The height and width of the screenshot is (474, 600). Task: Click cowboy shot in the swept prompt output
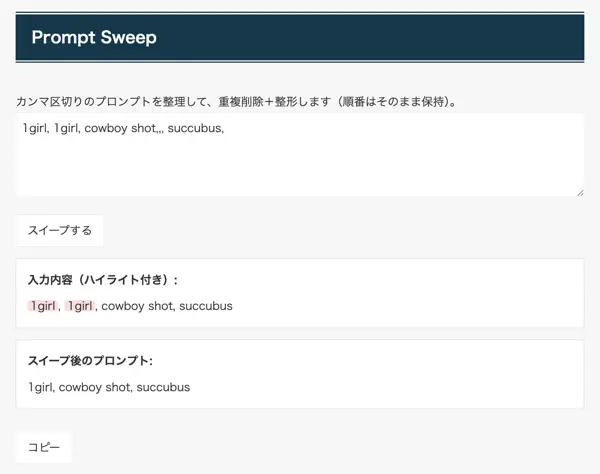95,387
